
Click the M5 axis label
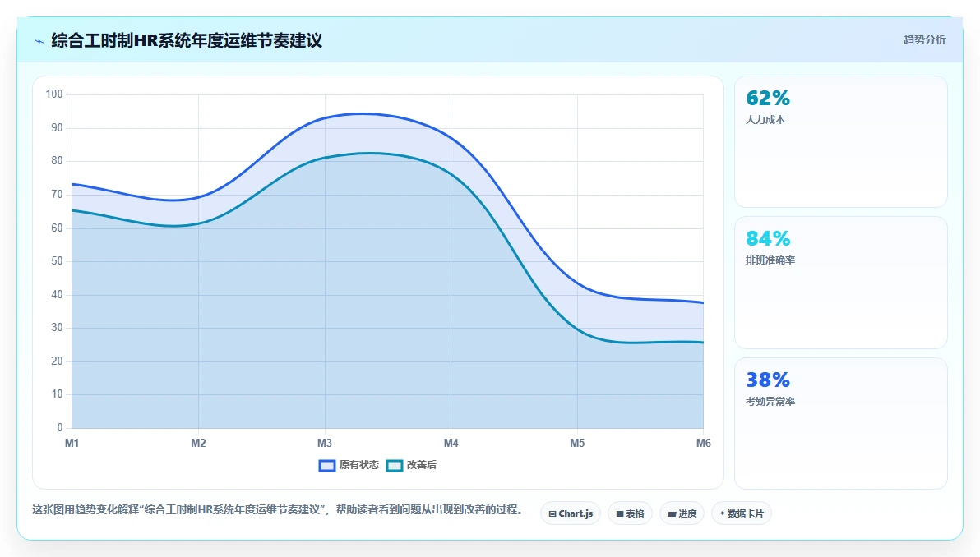tap(577, 443)
